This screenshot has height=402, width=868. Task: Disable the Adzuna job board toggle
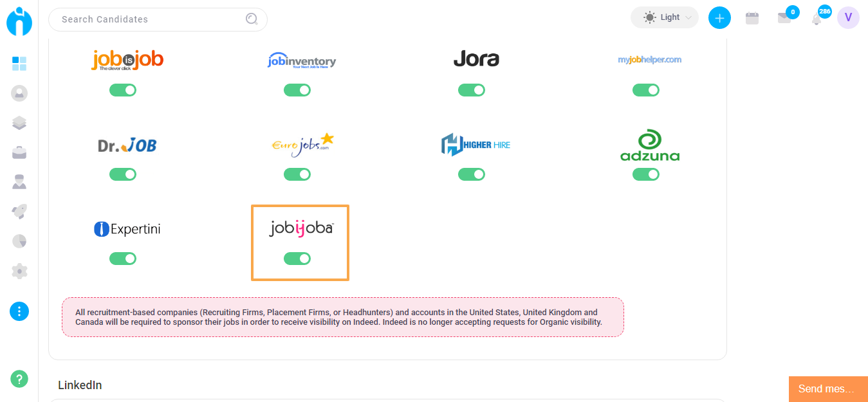tap(646, 174)
